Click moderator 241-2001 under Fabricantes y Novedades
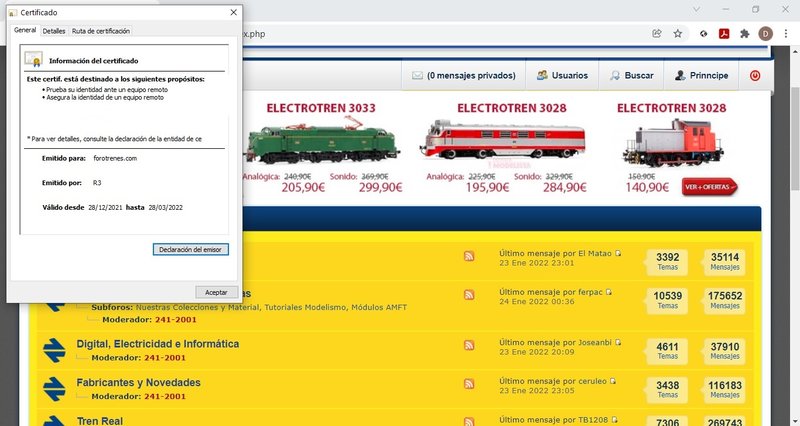800x426 pixels. pos(165,396)
